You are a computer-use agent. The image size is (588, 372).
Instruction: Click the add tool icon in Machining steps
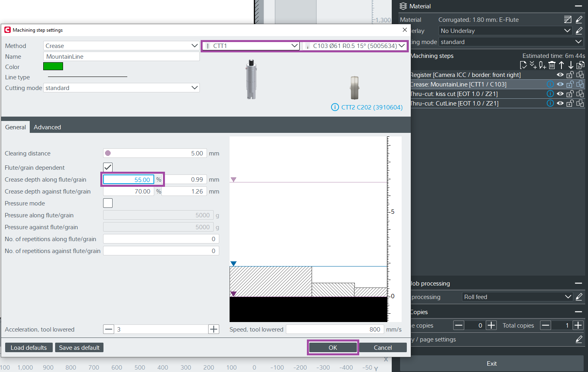pos(542,65)
